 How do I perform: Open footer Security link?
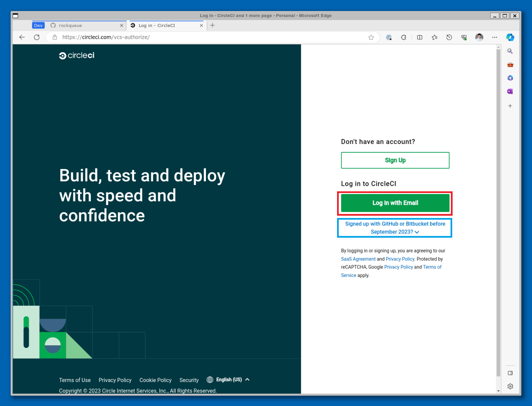point(189,380)
